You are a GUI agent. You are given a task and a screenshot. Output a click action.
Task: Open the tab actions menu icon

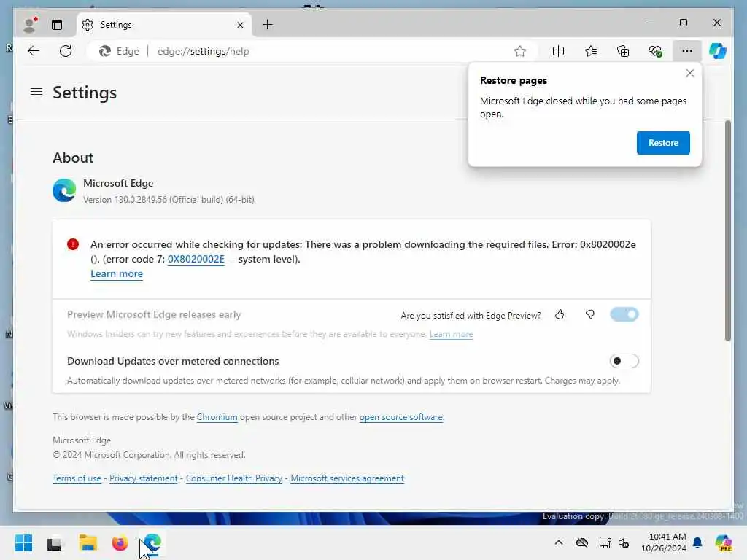[57, 24]
